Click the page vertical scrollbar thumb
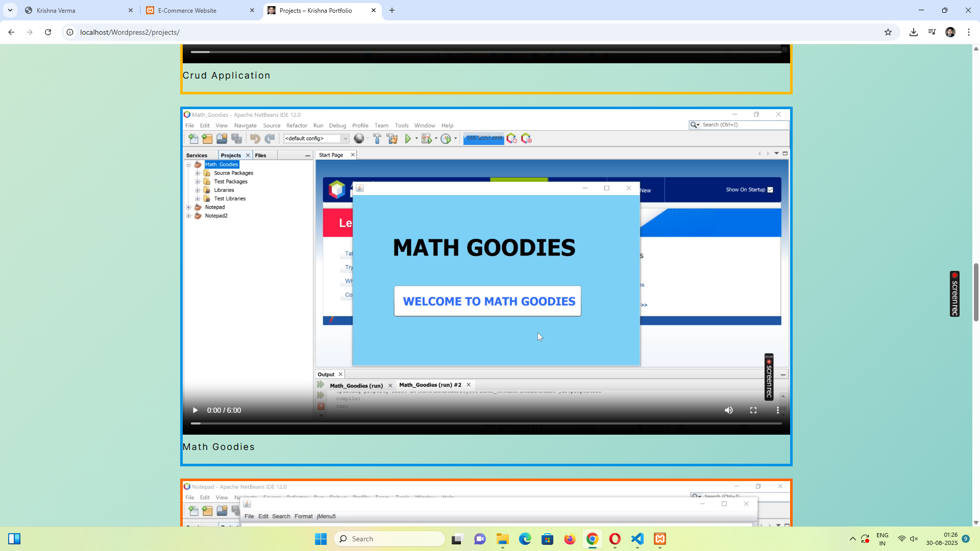Viewport: 980px width, 551px height. (976, 292)
